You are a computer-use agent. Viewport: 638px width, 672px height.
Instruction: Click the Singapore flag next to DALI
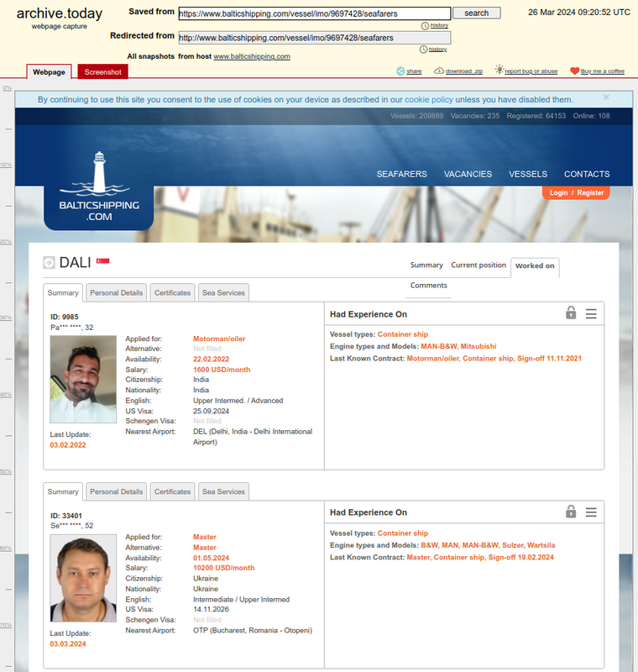tap(102, 261)
